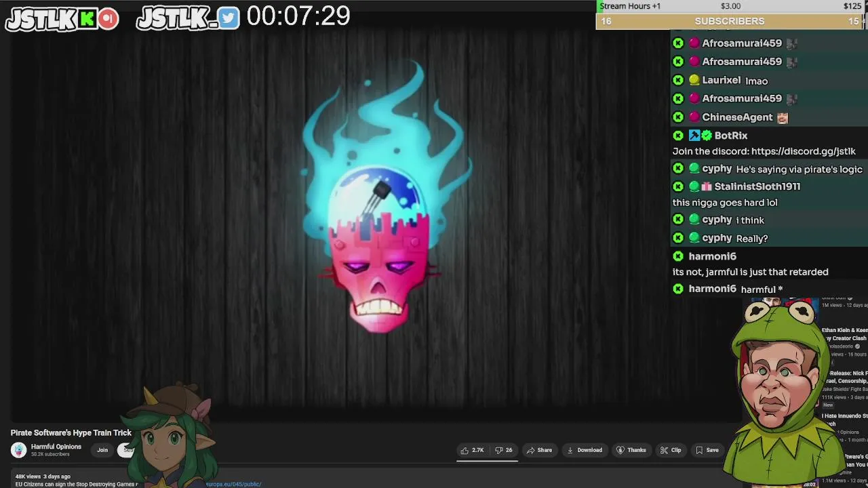The image size is (868, 488).
Task: Create a Clip with the scissors button
Action: [671, 450]
